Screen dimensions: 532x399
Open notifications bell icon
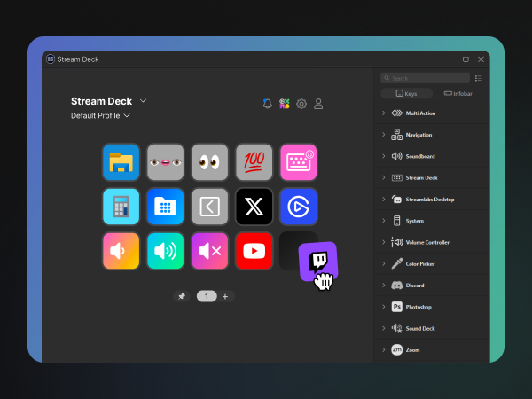268,104
